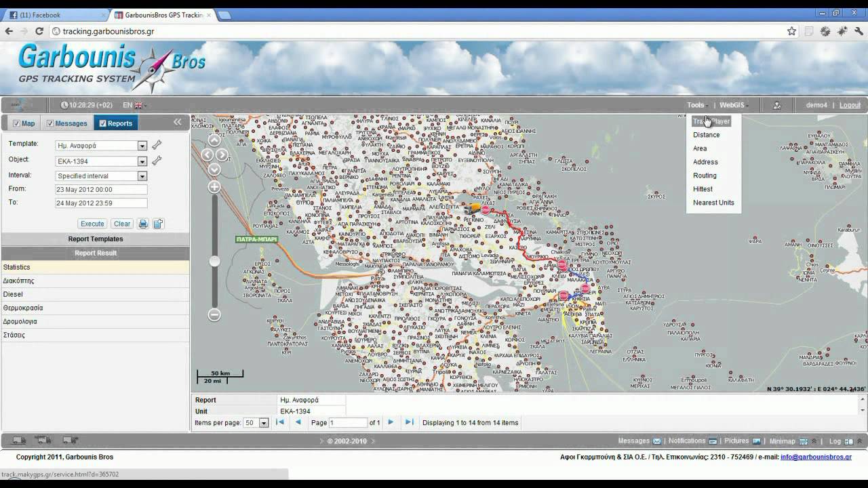This screenshot has width=868, height=488.
Task: Click the export report icon next to print
Action: pyautogui.click(x=158, y=224)
